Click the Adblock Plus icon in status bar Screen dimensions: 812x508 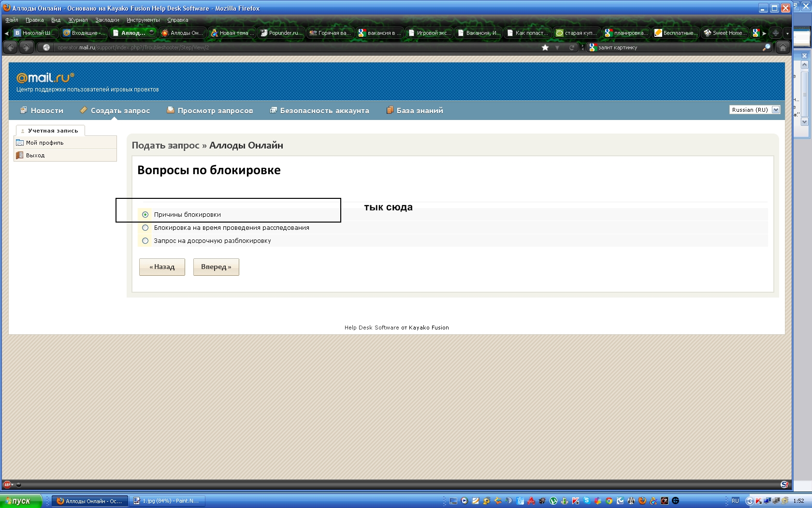coord(7,484)
